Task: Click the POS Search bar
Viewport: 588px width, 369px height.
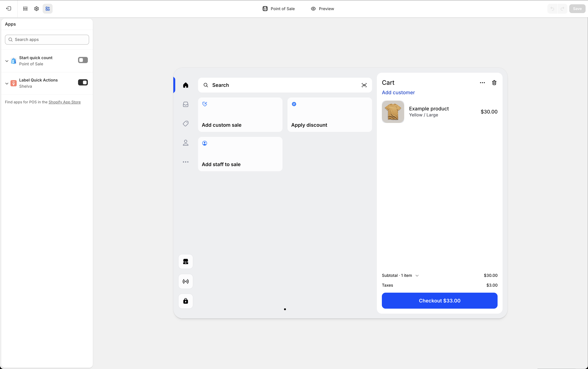Action: coord(285,85)
